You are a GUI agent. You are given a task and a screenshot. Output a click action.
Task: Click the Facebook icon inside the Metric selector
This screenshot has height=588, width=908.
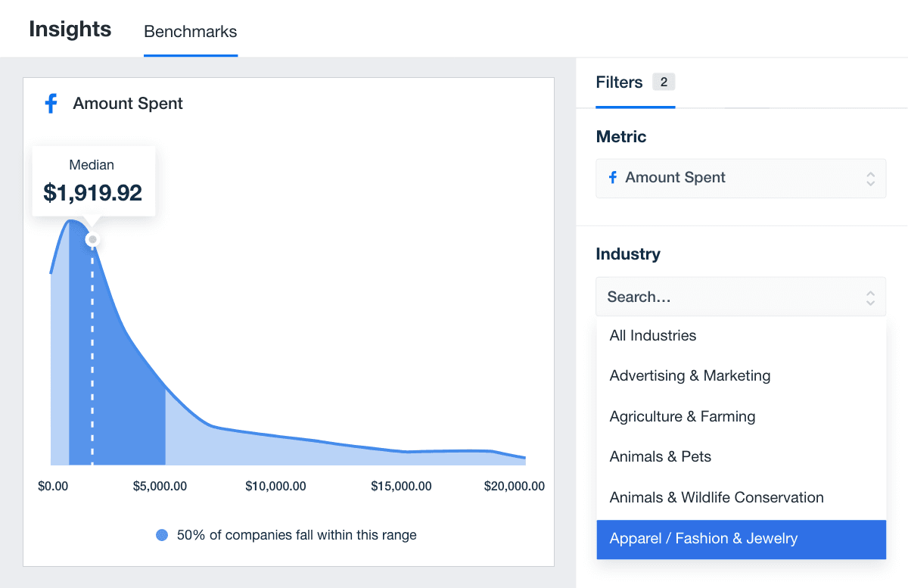click(x=613, y=178)
